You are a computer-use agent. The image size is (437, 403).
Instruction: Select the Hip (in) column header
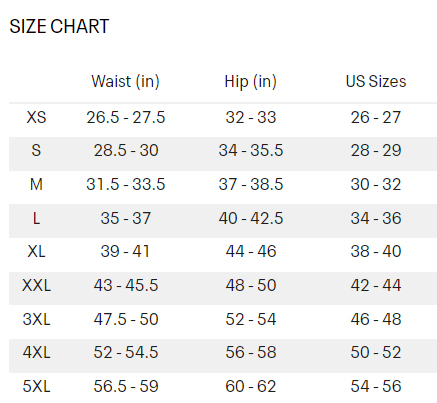251,82
